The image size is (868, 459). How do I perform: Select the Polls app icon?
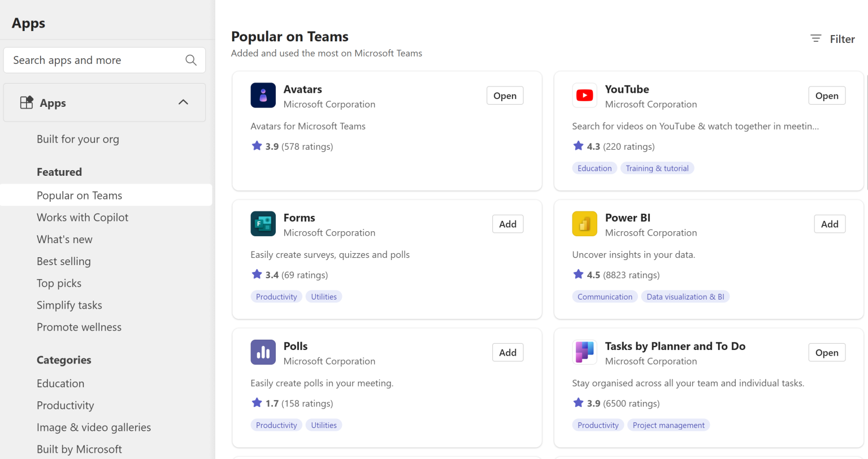tap(262, 352)
